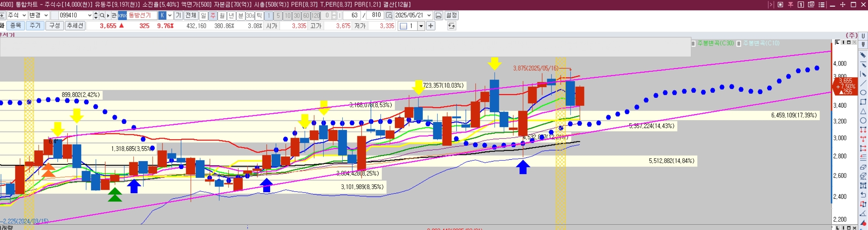Open the stock code 099410 dropdown arrow
This screenshot has height=230, width=868.
[90, 15]
